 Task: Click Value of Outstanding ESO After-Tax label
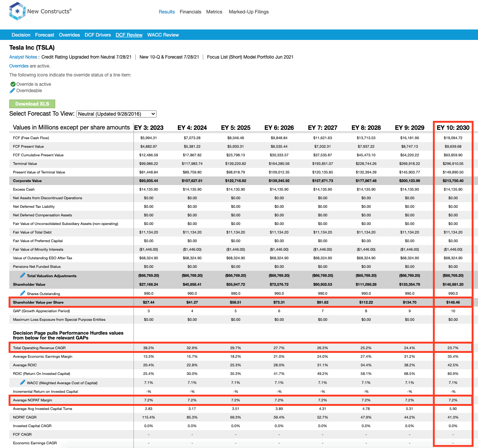43,258
